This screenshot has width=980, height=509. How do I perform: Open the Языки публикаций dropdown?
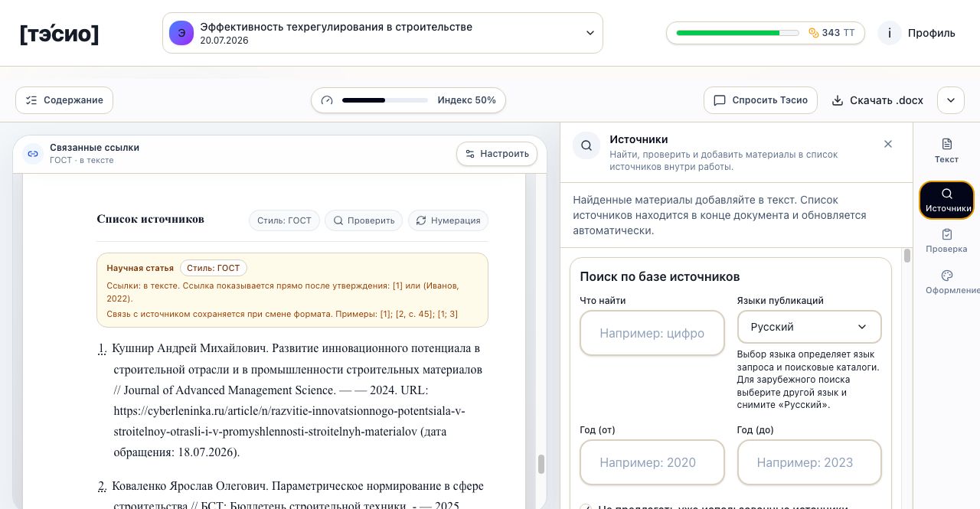tap(809, 327)
